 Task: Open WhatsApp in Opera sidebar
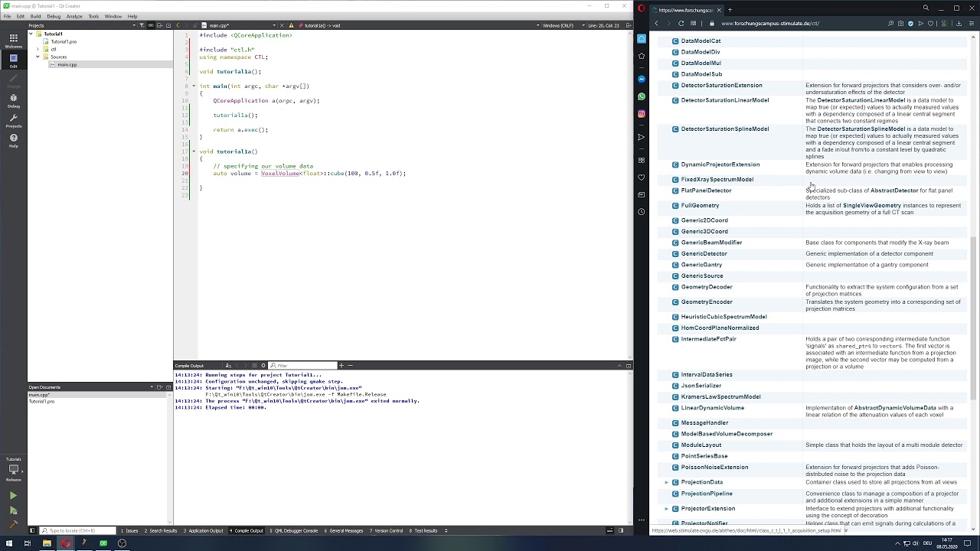coord(642,96)
